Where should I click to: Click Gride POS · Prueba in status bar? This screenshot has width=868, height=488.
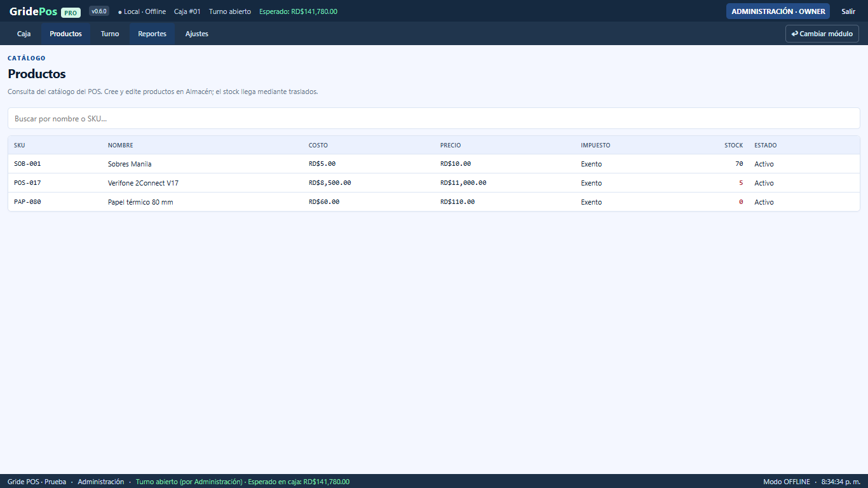coord(37,482)
